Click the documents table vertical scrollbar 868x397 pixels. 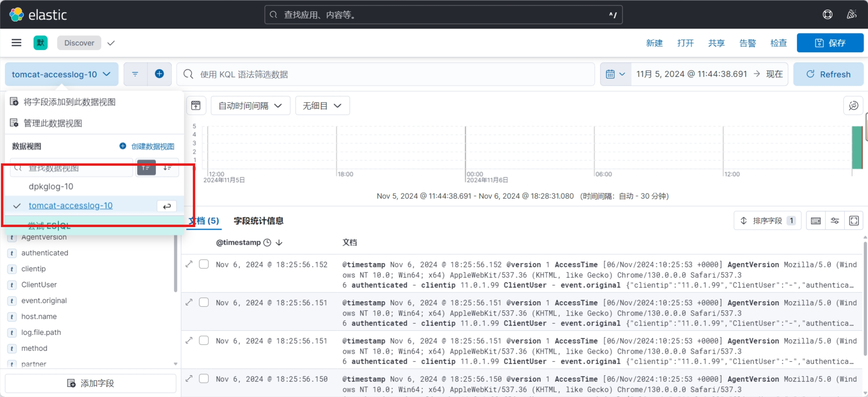click(865, 298)
